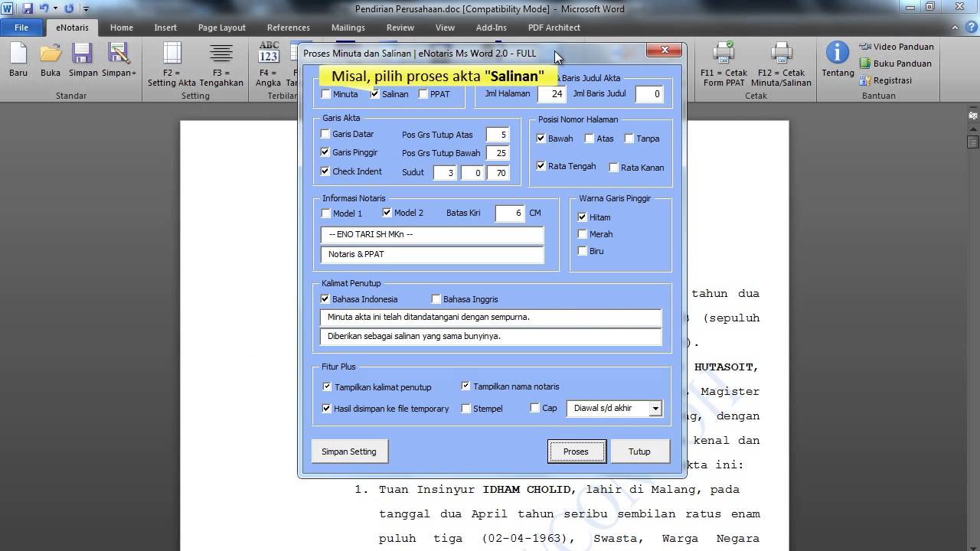
Task: Toggle the Garis Pinggir checkbox
Action: tap(325, 152)
